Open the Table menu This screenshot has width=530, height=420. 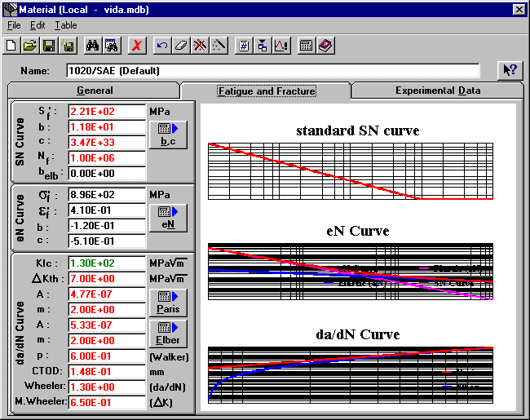pos(66,25)
